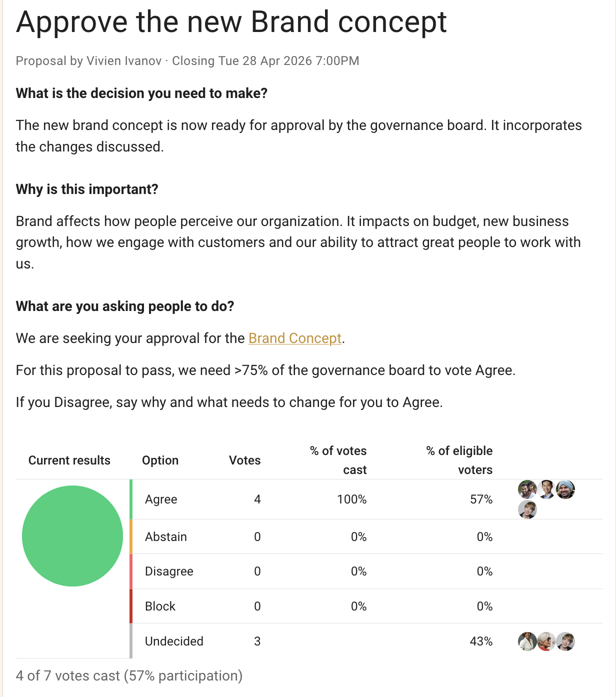The image size is (616, 697).
Task: Select the Disagree option row
Action: click(366, 571)
